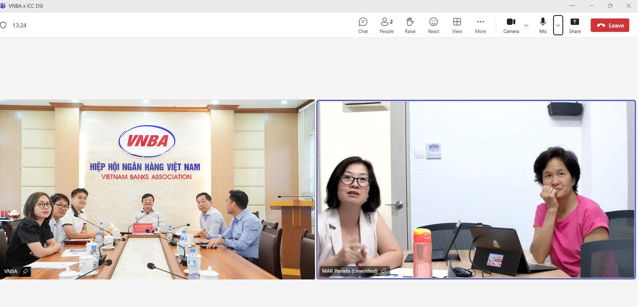Show the People participants list

pos(386,26)
